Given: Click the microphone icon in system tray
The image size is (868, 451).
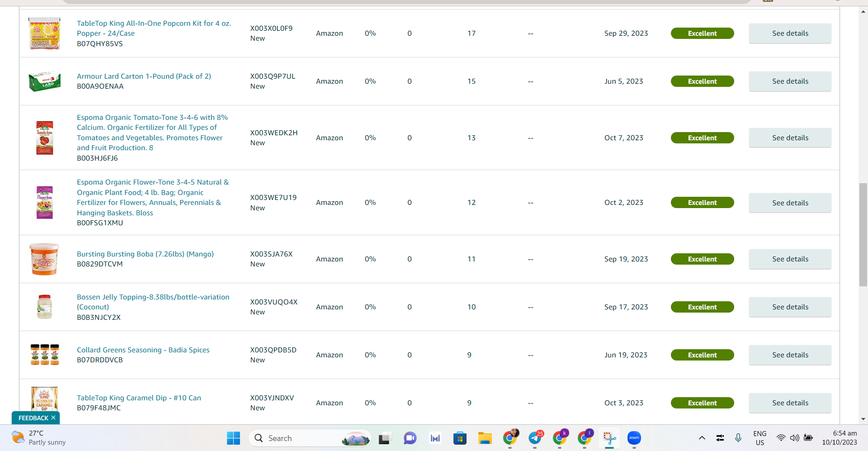Looking at the screenshot, I should 738,438.
